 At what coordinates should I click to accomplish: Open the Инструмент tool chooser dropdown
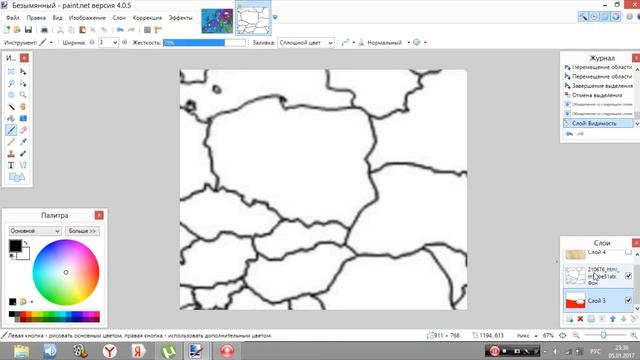pyautogui.click(x=51, y=42)
